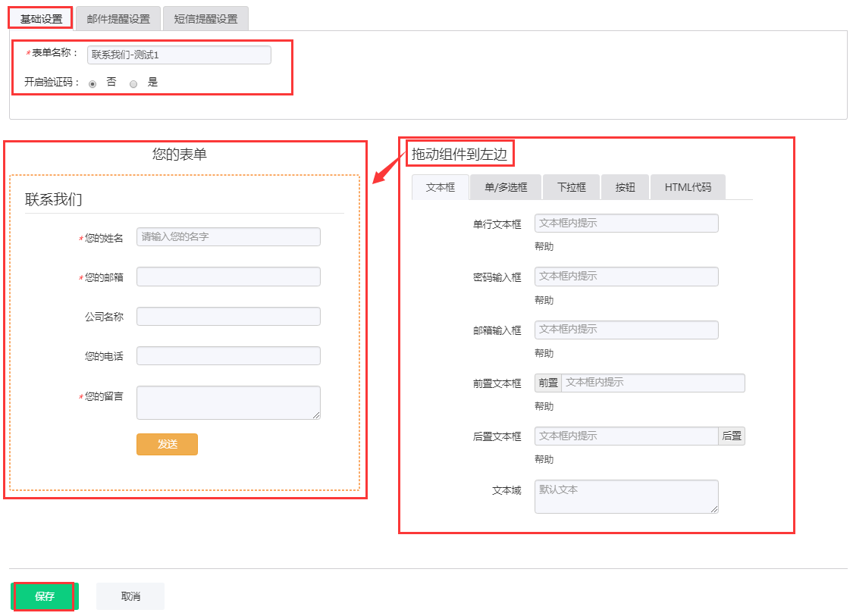Click the green 保存 save button
Image resolution: width=853 pixels, height=616 pixels.
click(x=44, y=596)
